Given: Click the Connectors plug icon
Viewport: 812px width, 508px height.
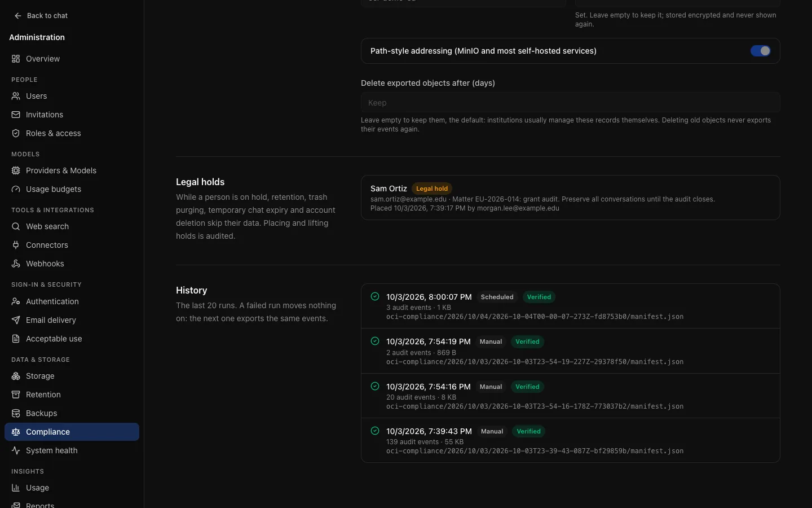Looking at the screenshot, I should [x=16, y=245].
